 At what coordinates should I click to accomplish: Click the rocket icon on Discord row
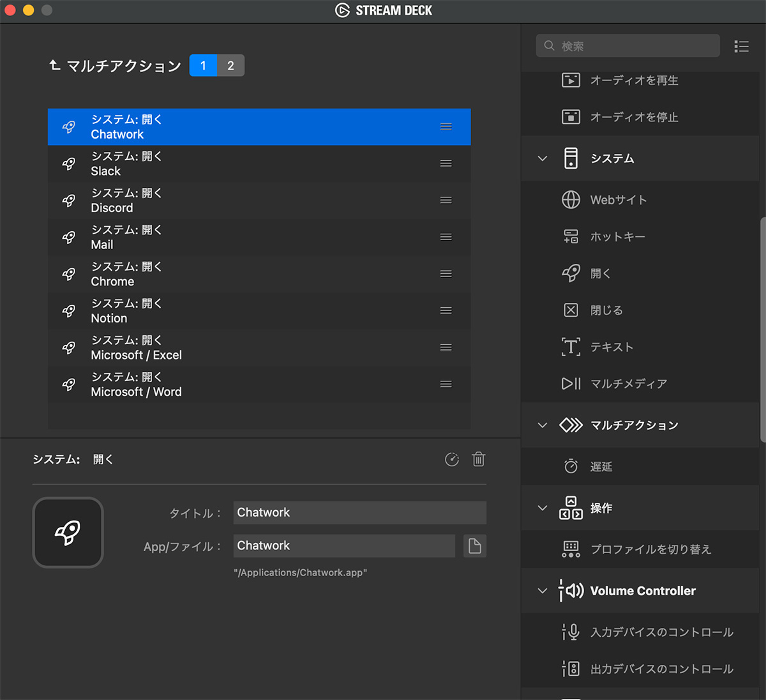[69, 200]
